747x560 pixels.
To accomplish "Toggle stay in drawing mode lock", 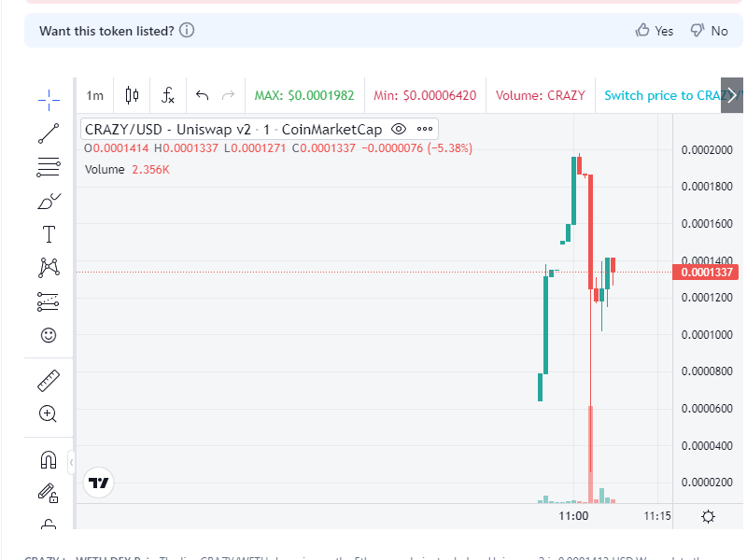I will point(49,493).
